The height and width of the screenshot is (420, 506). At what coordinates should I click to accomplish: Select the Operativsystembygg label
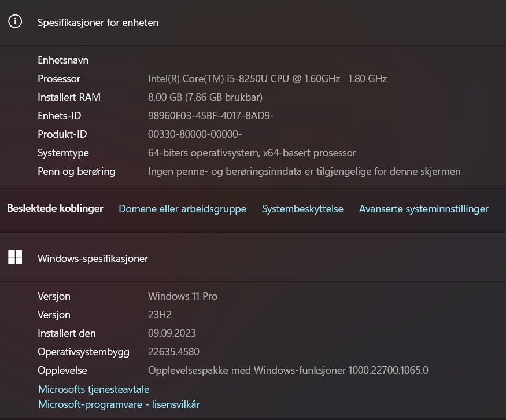[x=84, y=352]
